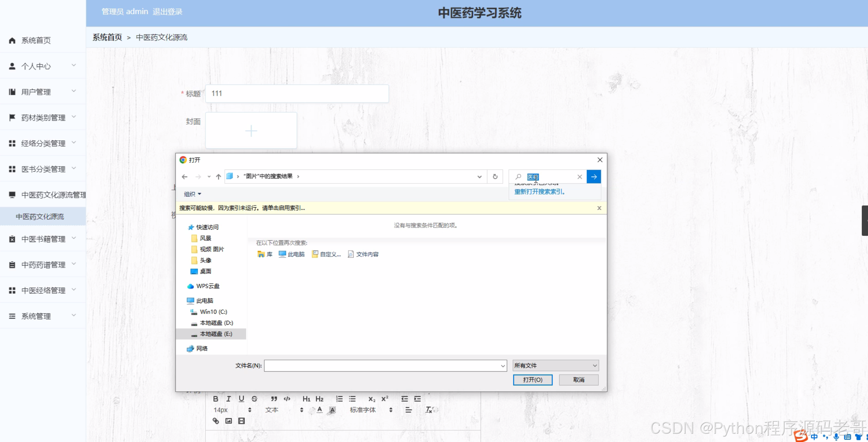Dismiss the yellow indexing warning bar

pyautogui.click(x=599, y=208)
